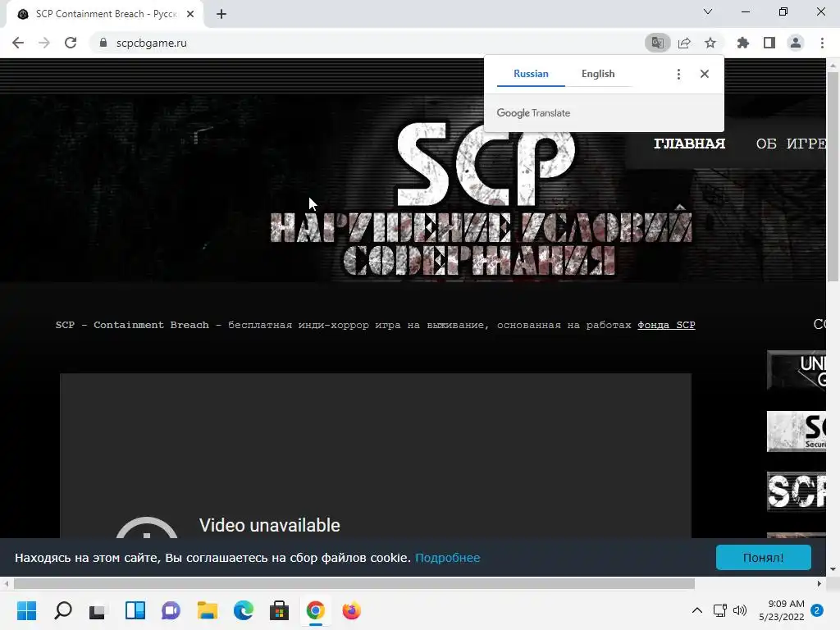Open File Explorer from the taskbar

point(207,610)
